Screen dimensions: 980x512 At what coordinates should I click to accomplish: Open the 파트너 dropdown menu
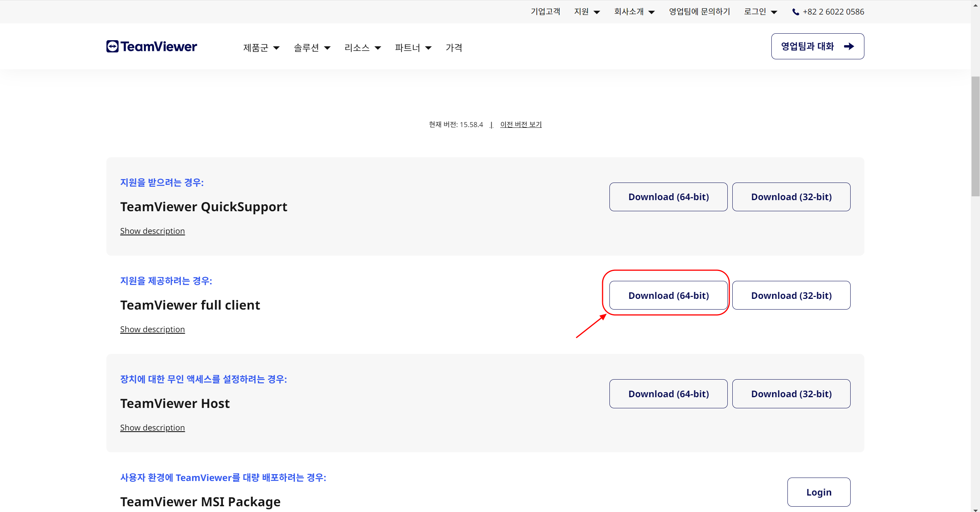pyautogui.click(x=413, y=48)
